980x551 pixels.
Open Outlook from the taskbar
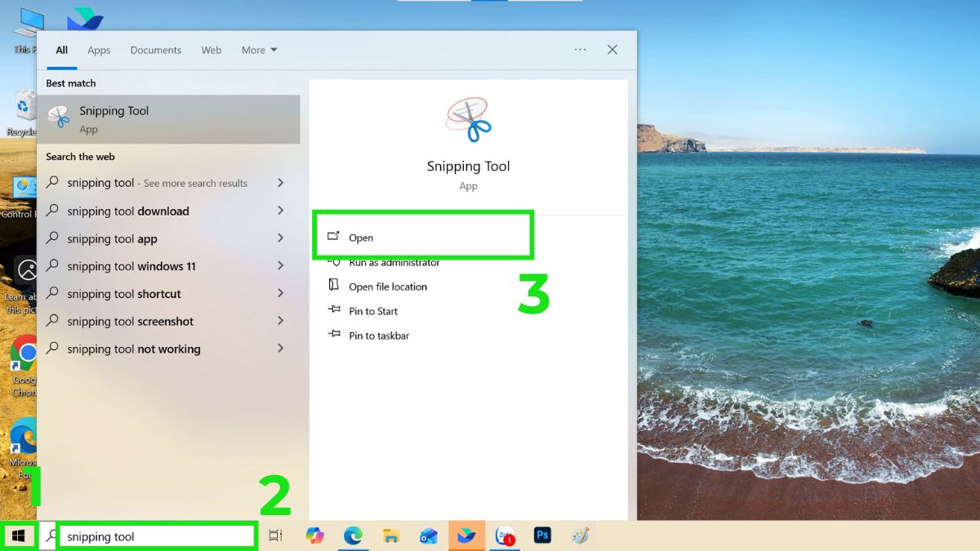pos(429,535)
